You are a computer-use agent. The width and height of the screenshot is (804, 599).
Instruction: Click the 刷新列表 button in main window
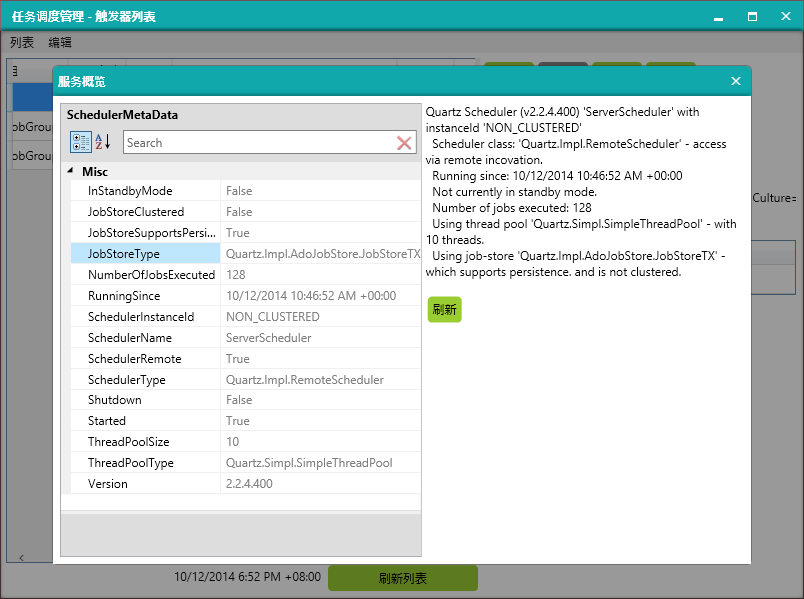click(403, 578)
